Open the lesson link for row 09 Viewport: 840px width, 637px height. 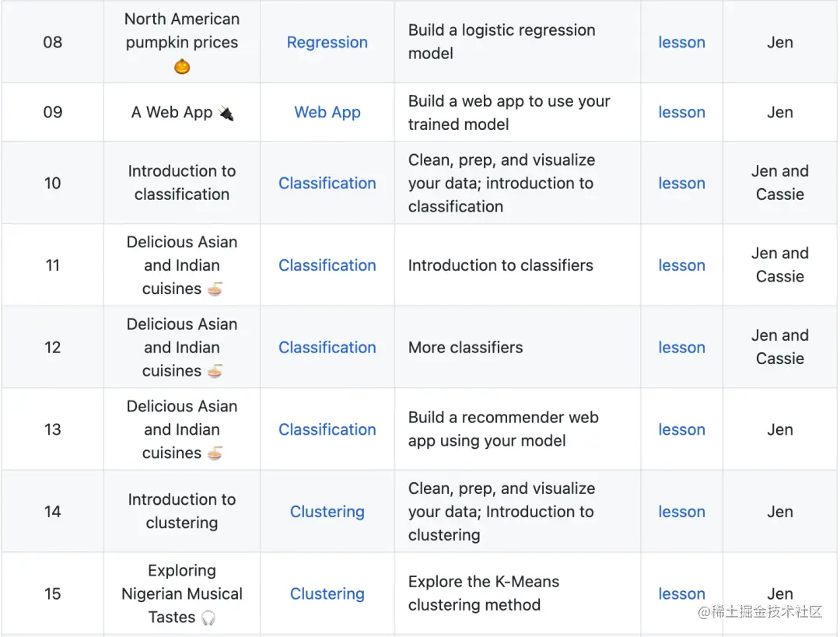[681, 112]
